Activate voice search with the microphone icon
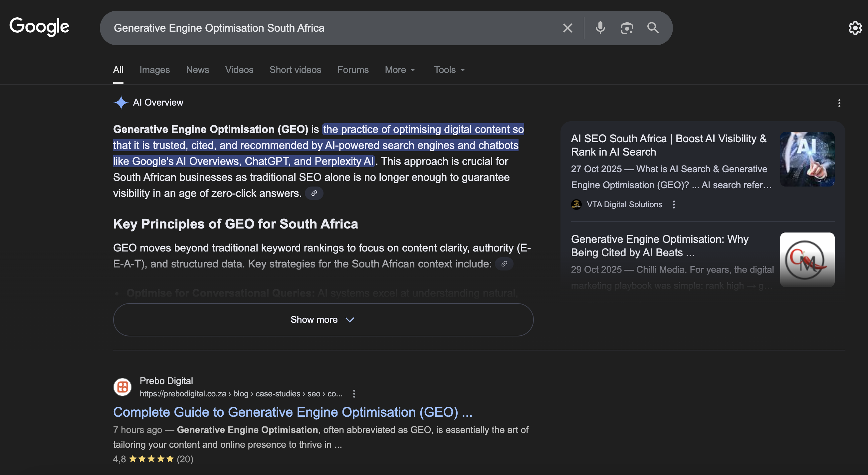Screen dimensions: 868x475 tap(600, 28)
